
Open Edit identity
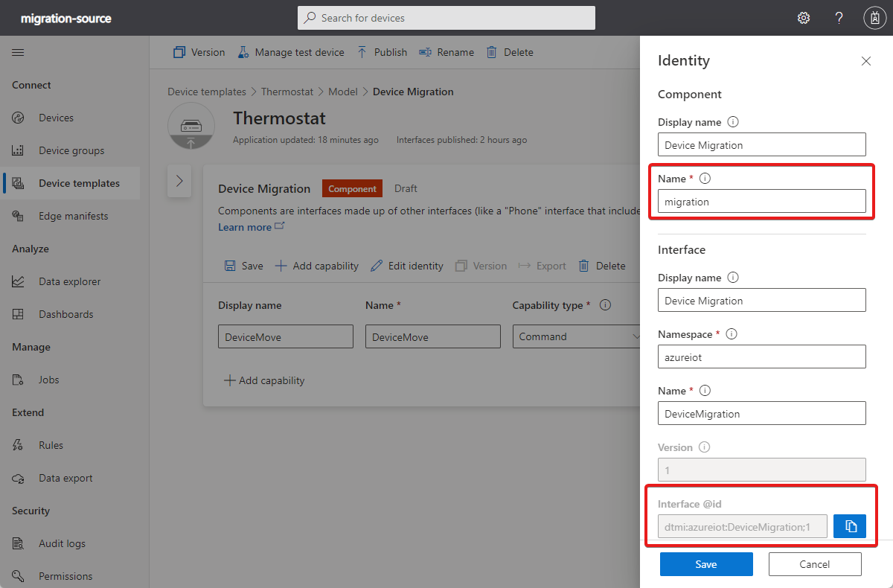point(406,266)
